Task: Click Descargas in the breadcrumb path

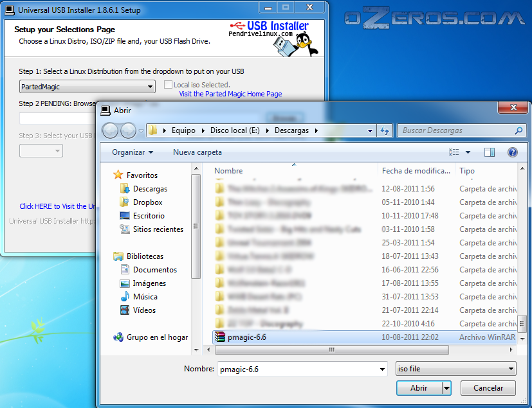Action: [292, 130]
